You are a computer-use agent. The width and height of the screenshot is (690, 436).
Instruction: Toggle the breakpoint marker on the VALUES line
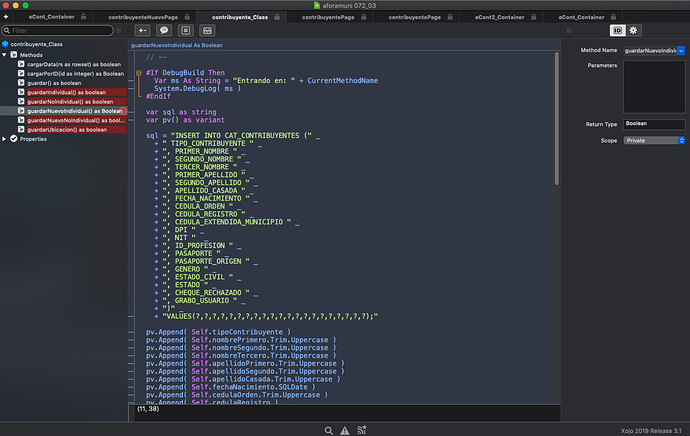click(131, 316)
